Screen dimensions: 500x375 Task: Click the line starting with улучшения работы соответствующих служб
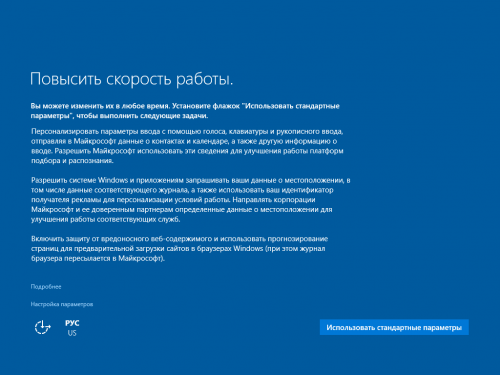point(106,219)
